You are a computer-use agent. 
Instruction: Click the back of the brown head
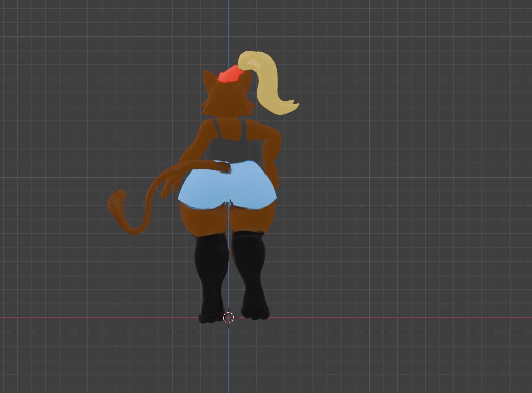pos(228,99)
